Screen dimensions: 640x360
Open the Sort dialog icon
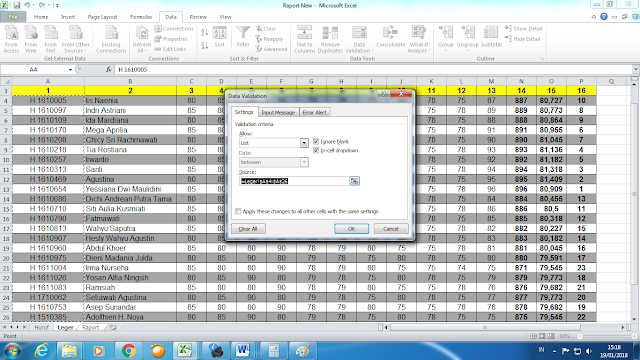(220, 38)
